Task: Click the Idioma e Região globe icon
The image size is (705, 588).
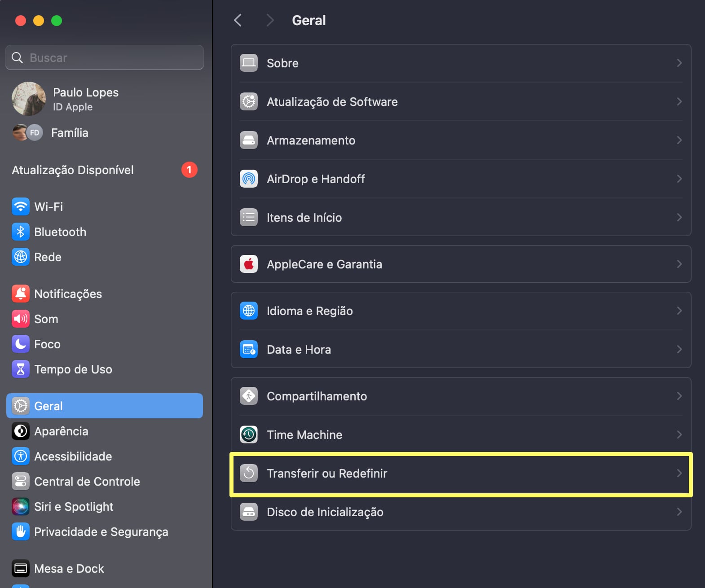Action: (x=249, y=311)
